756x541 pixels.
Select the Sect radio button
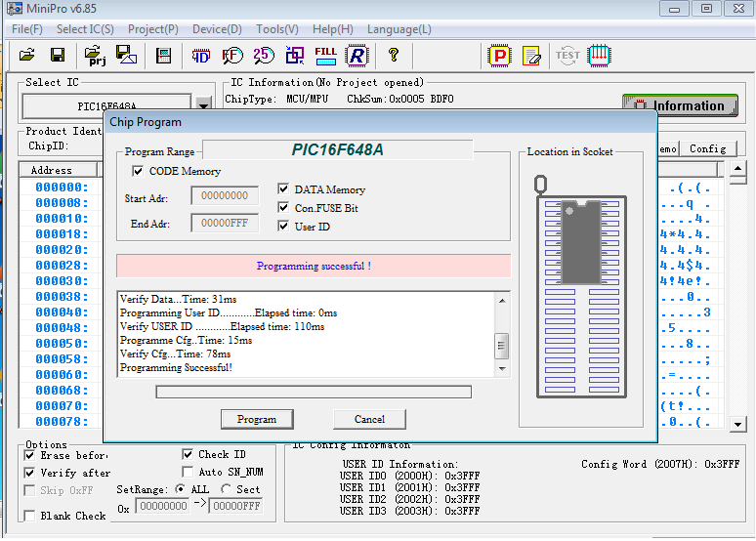tap(227, 489)
